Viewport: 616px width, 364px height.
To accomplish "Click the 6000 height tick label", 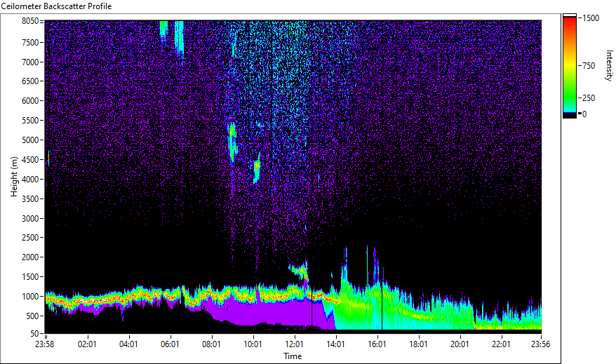I will (x=30, y=101).
